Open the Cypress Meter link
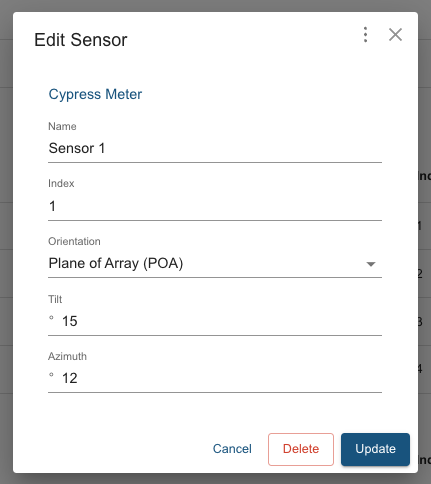This screenshot has width=431, height=484. 95,94
